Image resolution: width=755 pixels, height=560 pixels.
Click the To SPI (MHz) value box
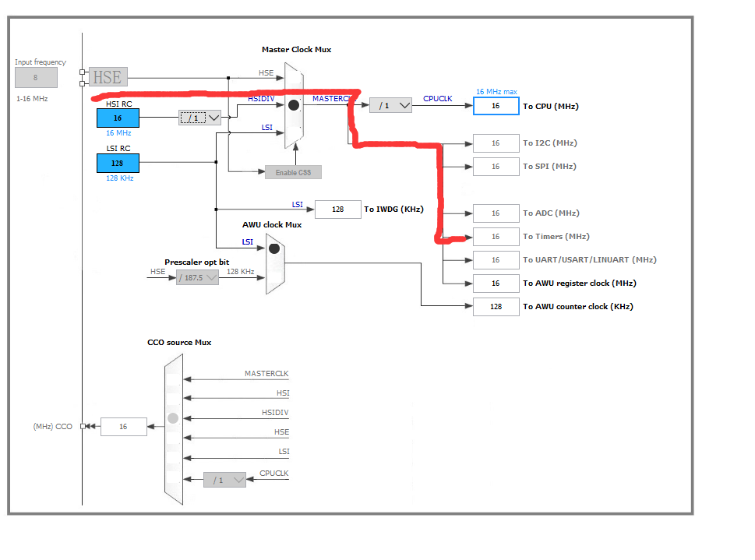tap(496, 167)
